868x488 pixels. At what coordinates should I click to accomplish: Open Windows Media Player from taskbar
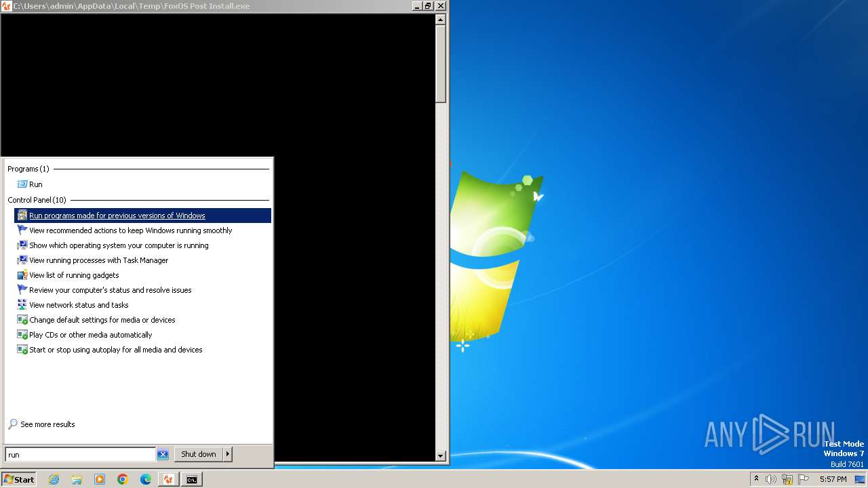(x=100, y=479)
